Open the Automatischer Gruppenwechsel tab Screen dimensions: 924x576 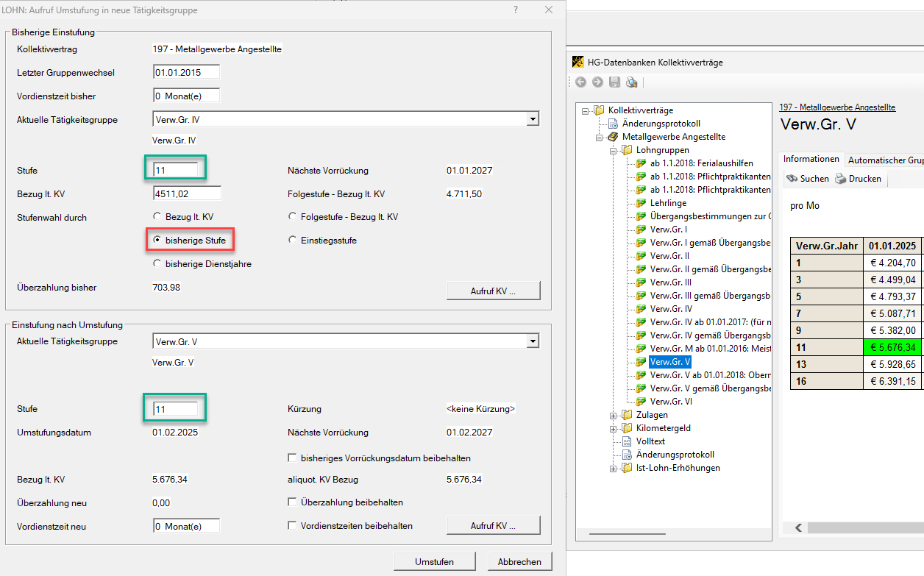[884, 160]
